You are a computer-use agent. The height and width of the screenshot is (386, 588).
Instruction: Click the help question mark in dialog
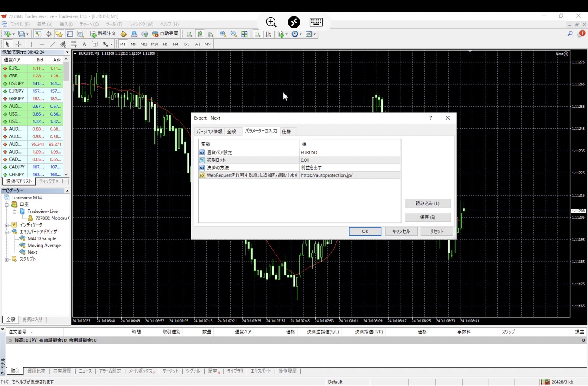tap(431, 118)
